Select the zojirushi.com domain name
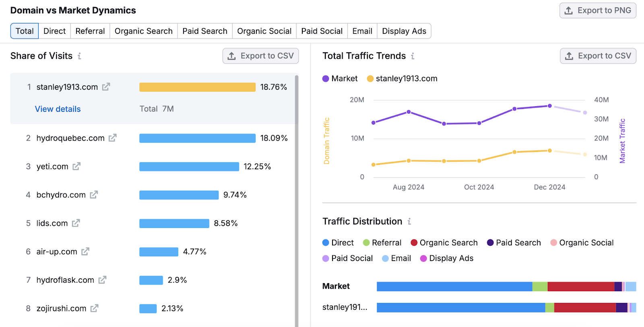This screenshot has width=644, height=327. (x=62, y=308)
